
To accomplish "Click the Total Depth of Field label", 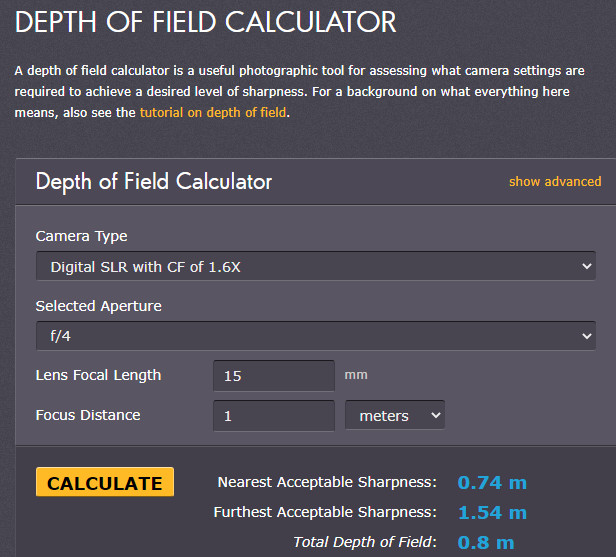I will [365, 542].
